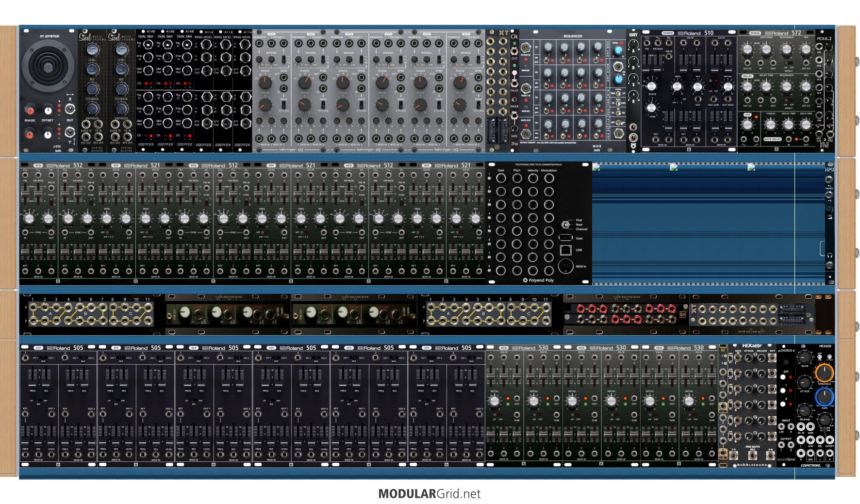Click the blue SEQ LEN knob on Sequencer
Viewport: 860px width, 504px height.
[618, 50]
